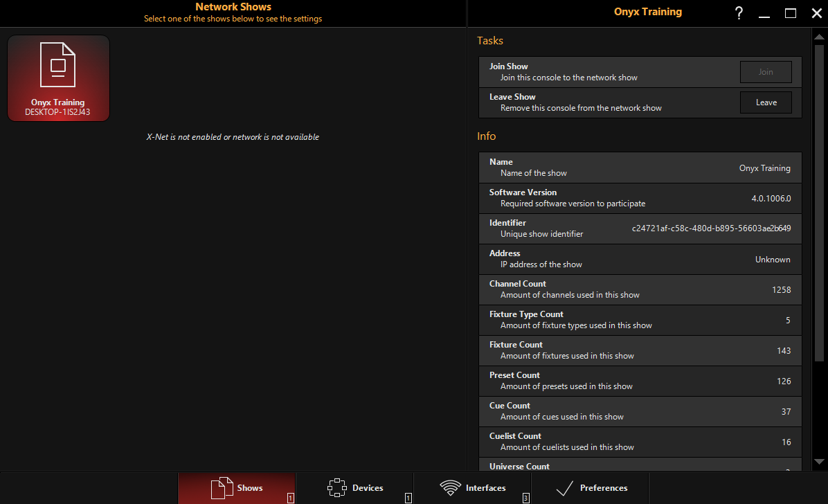Click the Interfaces wifi icon
The height and width of the screenshot is (504, 828).
451,487
